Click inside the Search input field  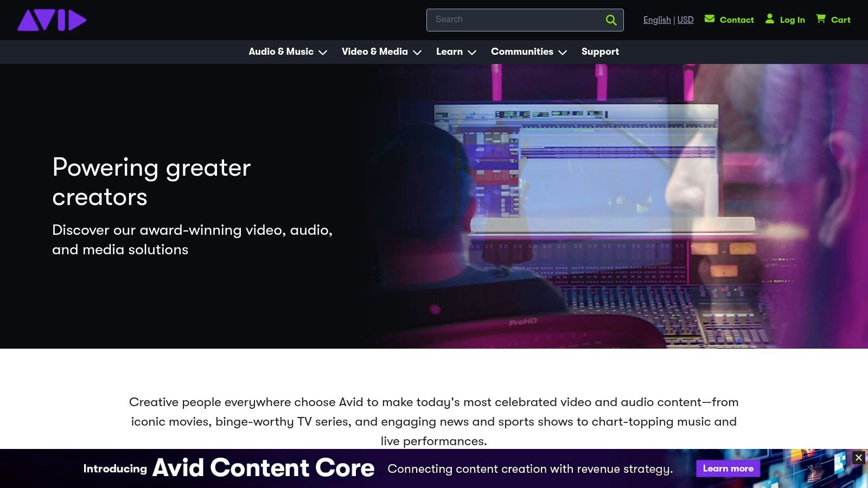(515, 20)
